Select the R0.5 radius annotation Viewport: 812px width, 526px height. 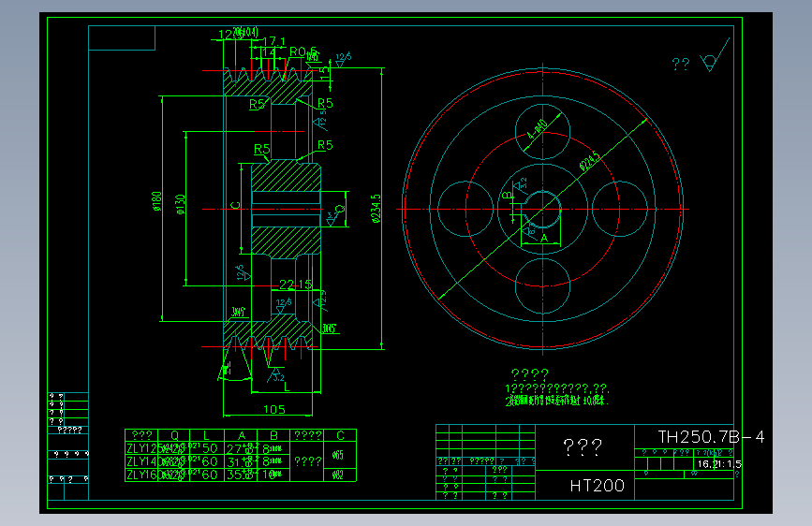click(x=303, y=51)
